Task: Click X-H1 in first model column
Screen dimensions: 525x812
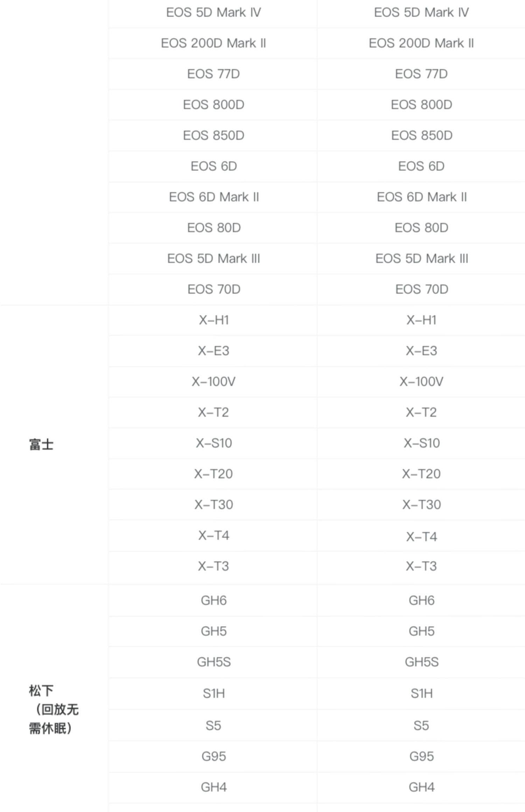Action: tap(213, 320)
